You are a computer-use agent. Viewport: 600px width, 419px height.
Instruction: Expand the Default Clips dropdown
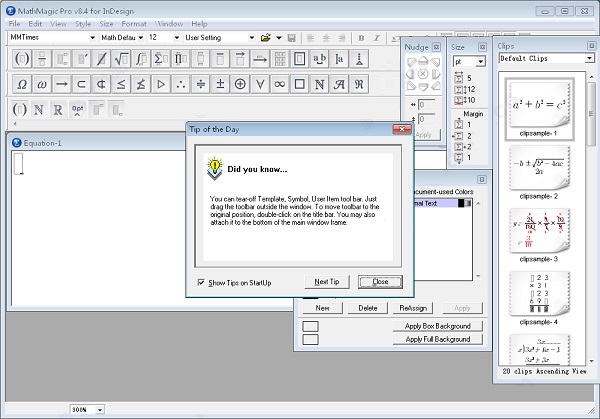coord(589,59)
